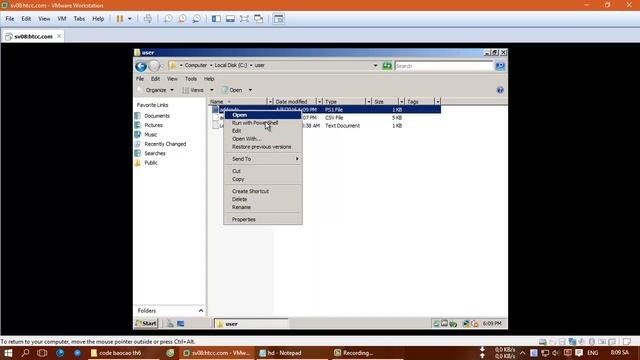Click the guest Start button
Image resolution: width=640 pixels, height=360 pixels.
point(146,324)
